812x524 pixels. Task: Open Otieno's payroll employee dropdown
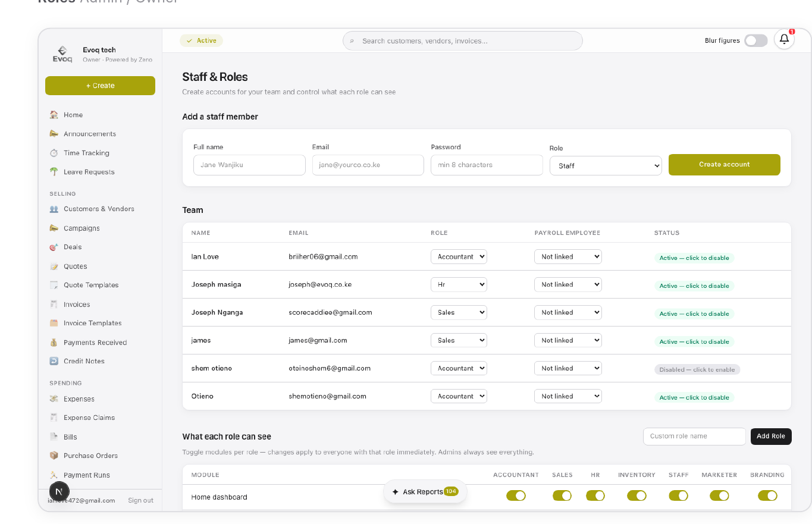tap(568, 397)
